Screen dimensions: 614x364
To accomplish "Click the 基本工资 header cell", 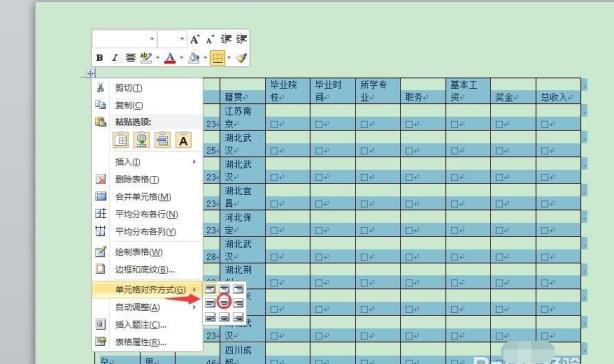I will point(468,91).
